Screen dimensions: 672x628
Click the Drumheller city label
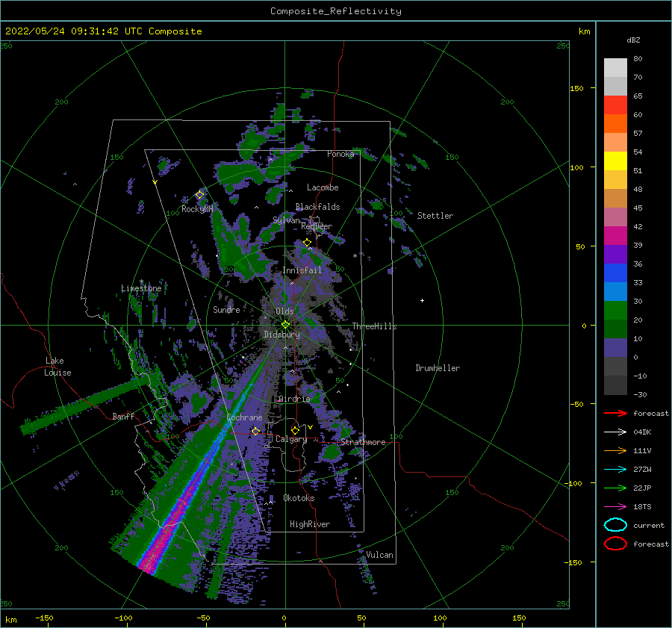pyautogui.click(x=437, y=368)
